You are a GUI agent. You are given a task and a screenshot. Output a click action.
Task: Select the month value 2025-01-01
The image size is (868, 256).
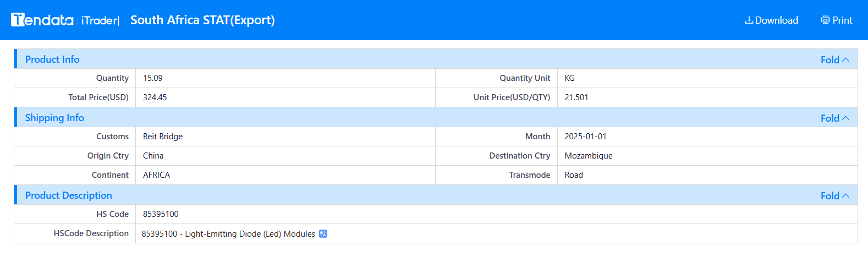(x=585, y=137)
